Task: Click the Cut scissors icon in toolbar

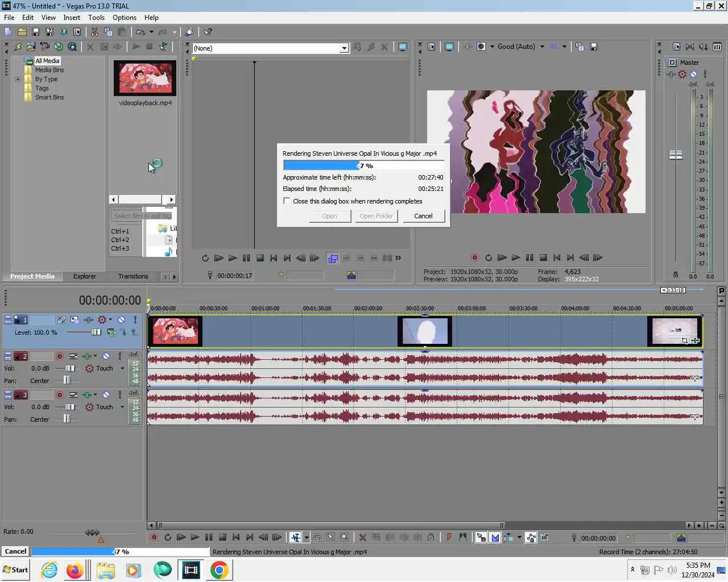Action: tap(94, 32)
